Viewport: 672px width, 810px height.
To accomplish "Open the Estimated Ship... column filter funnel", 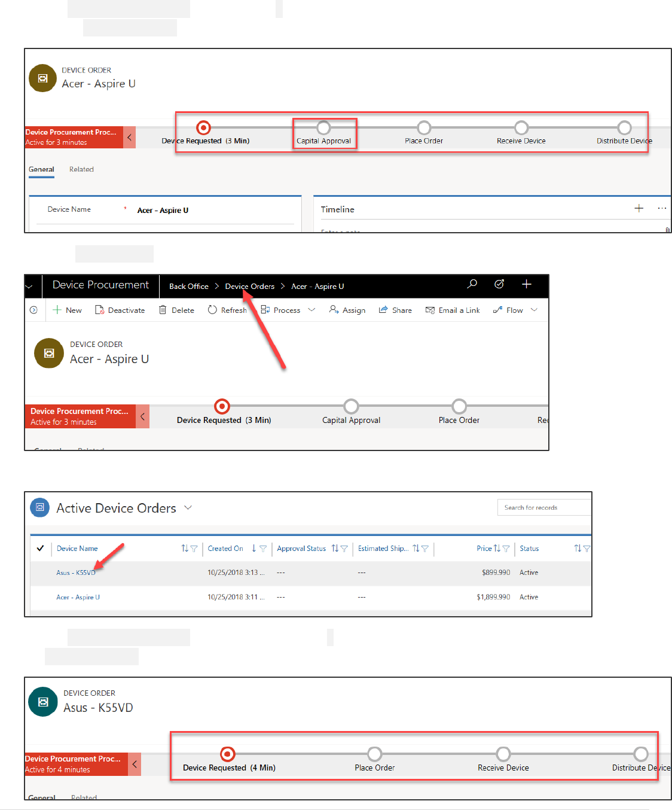I will [424, 549].
